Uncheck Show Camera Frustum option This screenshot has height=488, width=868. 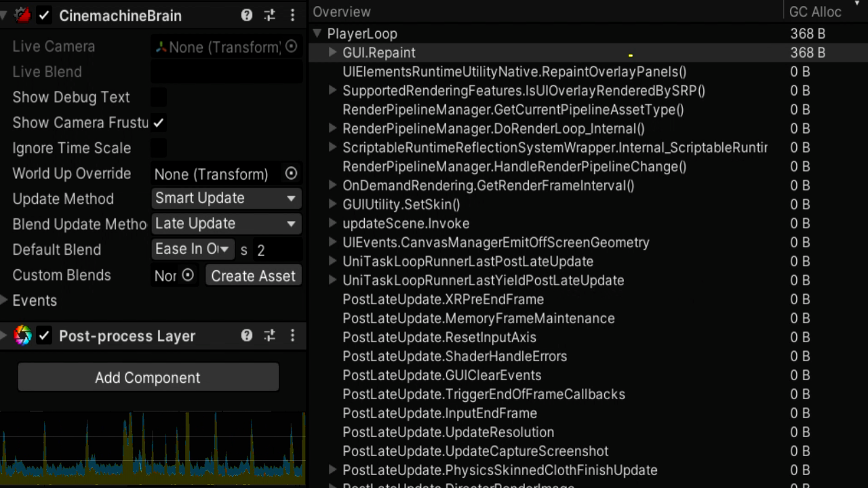[158, 123]
